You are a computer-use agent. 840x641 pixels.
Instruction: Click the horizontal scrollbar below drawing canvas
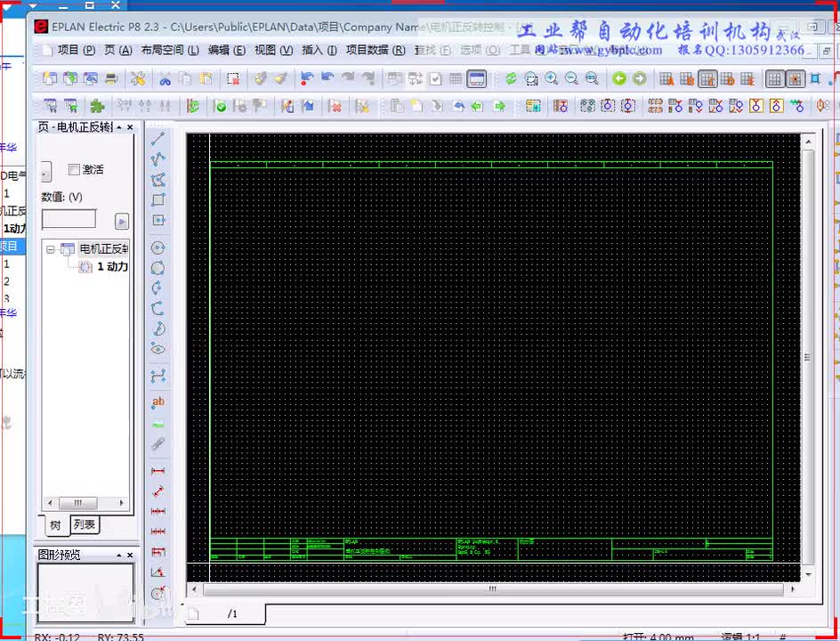(x=491, y=589)
